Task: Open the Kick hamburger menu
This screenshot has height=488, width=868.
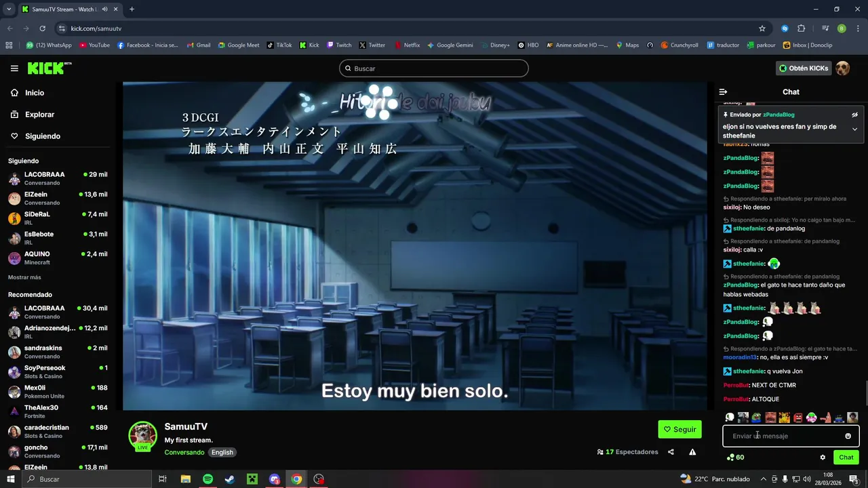Action: [14, 68]
